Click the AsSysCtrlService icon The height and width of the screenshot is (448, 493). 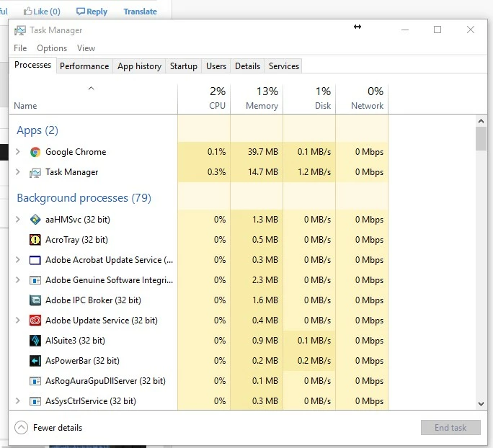pos(35,401)
